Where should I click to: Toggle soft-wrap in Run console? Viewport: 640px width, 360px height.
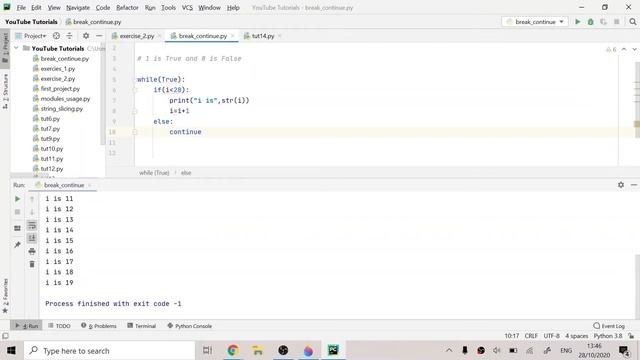coord(32,225)
